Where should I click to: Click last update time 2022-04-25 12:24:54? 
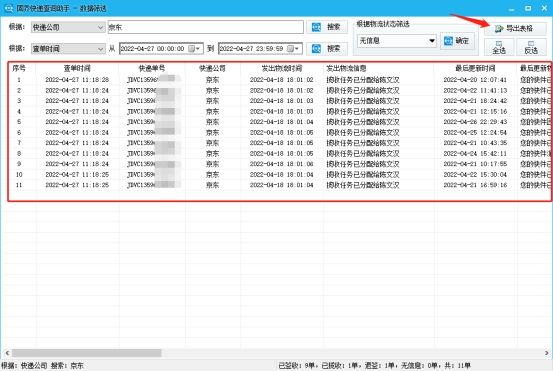[x=475, y=132]
